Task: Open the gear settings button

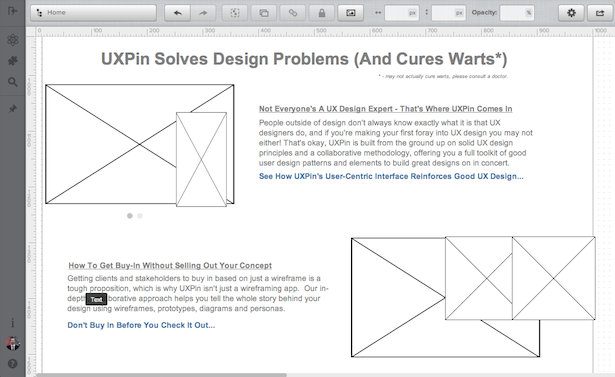Action: 571,13
